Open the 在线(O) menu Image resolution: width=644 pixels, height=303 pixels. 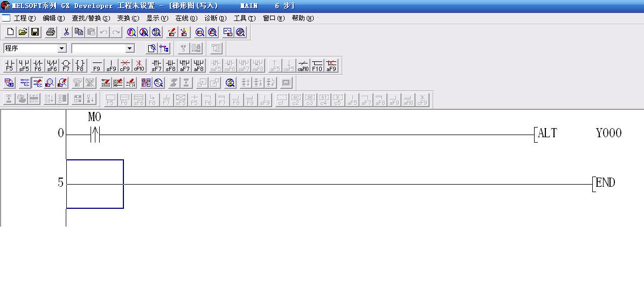click(186, 18)
